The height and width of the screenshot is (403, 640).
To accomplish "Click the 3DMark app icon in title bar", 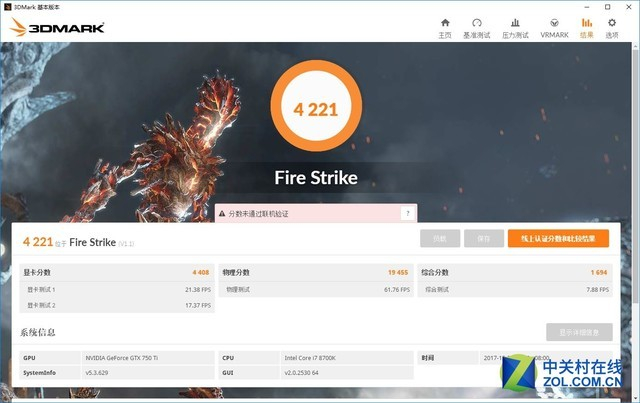I will 7,7.
